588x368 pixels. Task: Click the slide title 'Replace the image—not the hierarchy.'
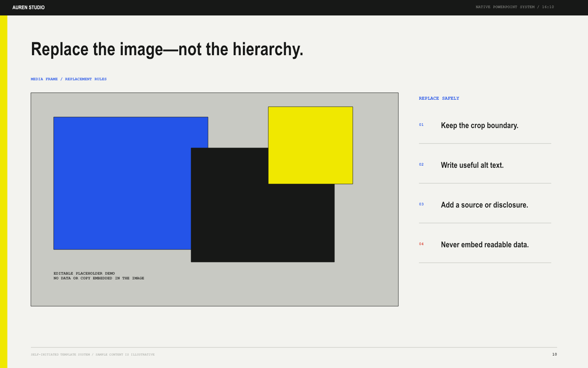(167, 49)
